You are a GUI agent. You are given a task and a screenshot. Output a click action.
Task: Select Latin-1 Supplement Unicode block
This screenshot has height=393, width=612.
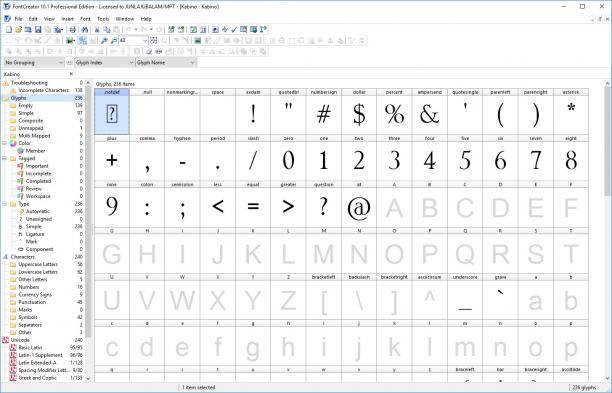[x=40, y=355]
